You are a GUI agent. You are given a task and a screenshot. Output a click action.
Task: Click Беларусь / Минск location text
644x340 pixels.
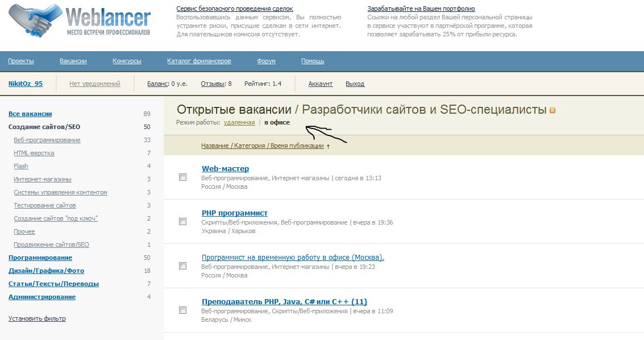(x=226, y=320)
